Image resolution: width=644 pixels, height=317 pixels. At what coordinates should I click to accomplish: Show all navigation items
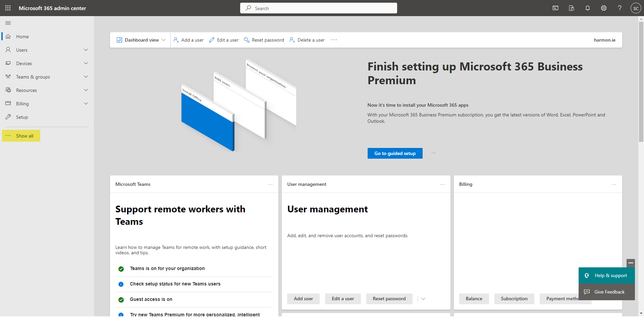click(x=21, y=136)
